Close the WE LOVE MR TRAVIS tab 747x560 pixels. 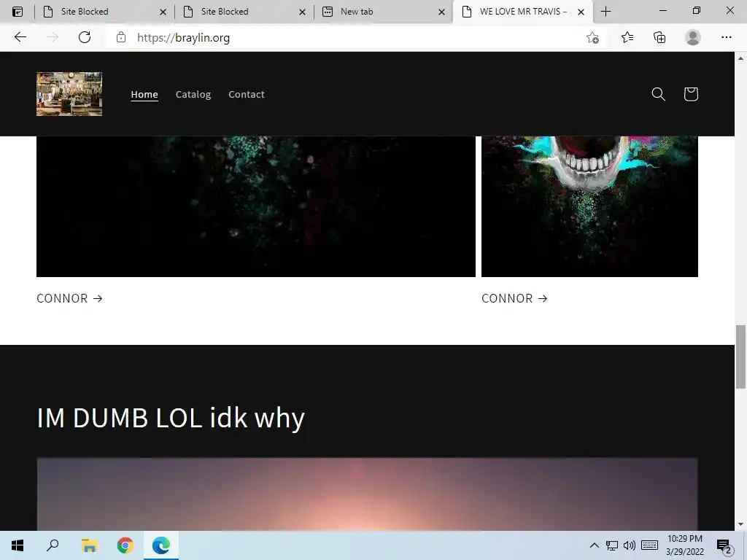click(581, 12)
